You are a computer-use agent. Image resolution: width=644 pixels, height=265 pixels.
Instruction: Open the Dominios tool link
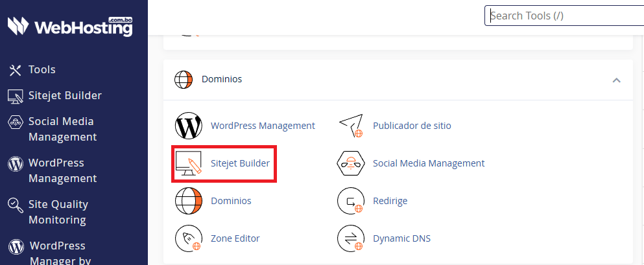click(x=231, y=201)
